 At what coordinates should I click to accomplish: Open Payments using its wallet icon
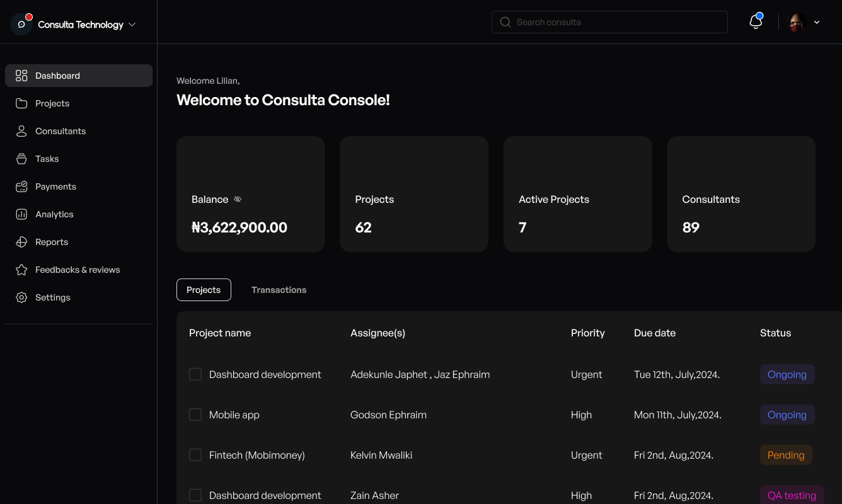point(21,186)
